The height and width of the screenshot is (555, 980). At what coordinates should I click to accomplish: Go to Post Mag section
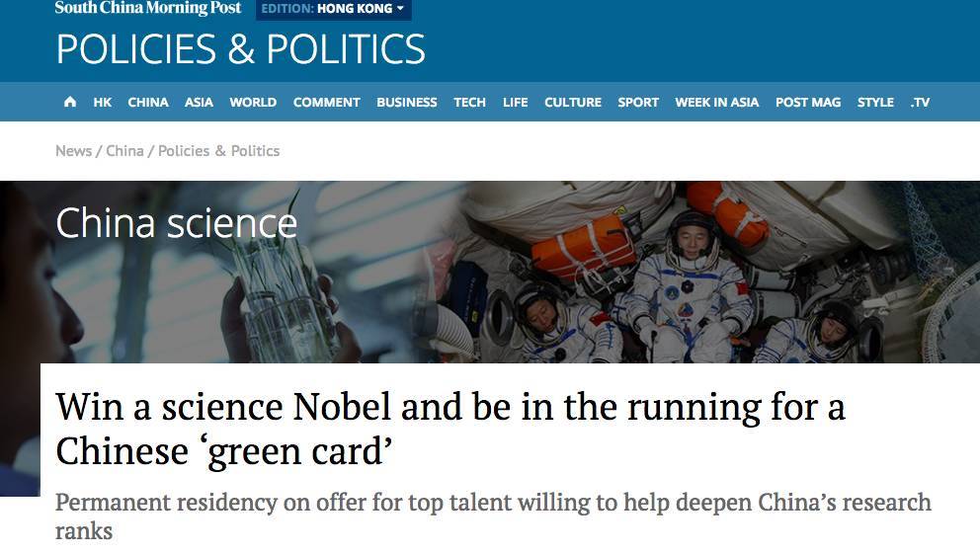[808, 102]
